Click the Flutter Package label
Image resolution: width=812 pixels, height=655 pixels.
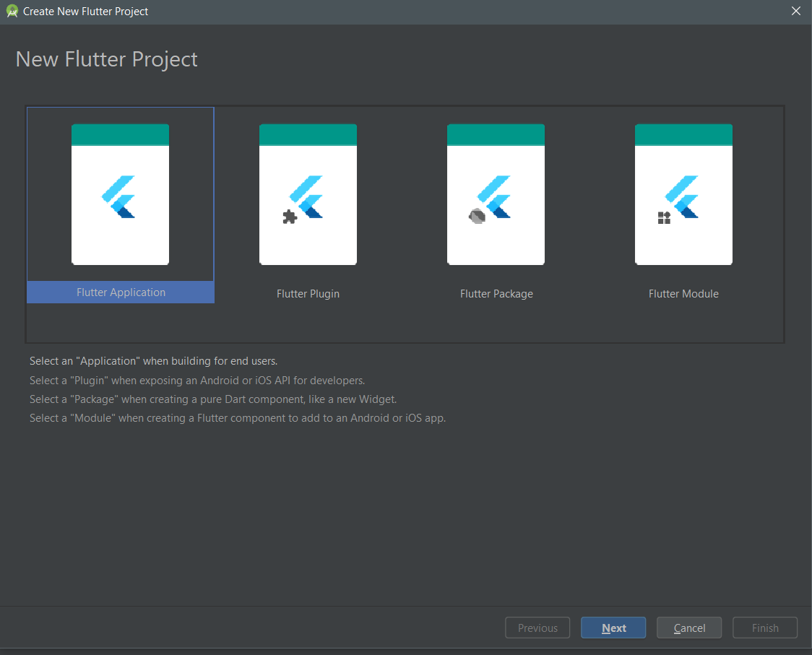496,294
